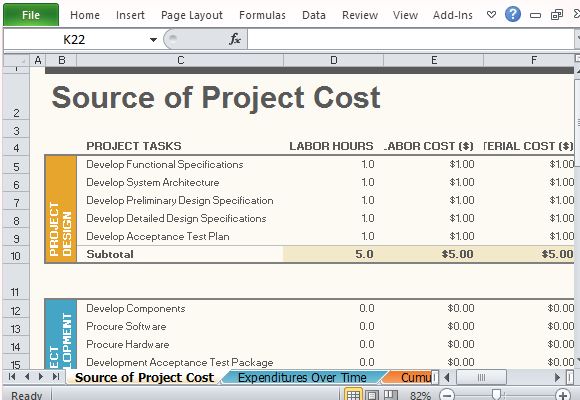Open the Name Box dropdown arrow
Image resolution: width=580 pixels, height=400 pixels.
pos(153,40)
